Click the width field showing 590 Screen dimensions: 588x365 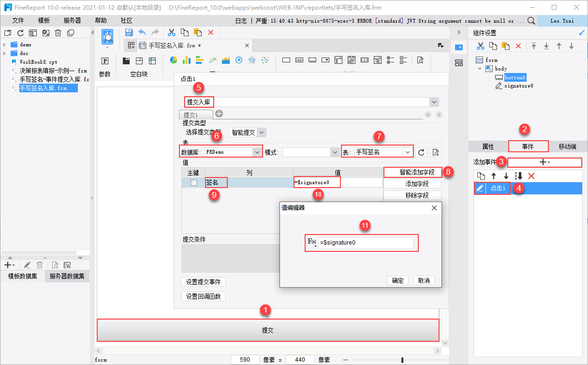(x=245, y=360)
